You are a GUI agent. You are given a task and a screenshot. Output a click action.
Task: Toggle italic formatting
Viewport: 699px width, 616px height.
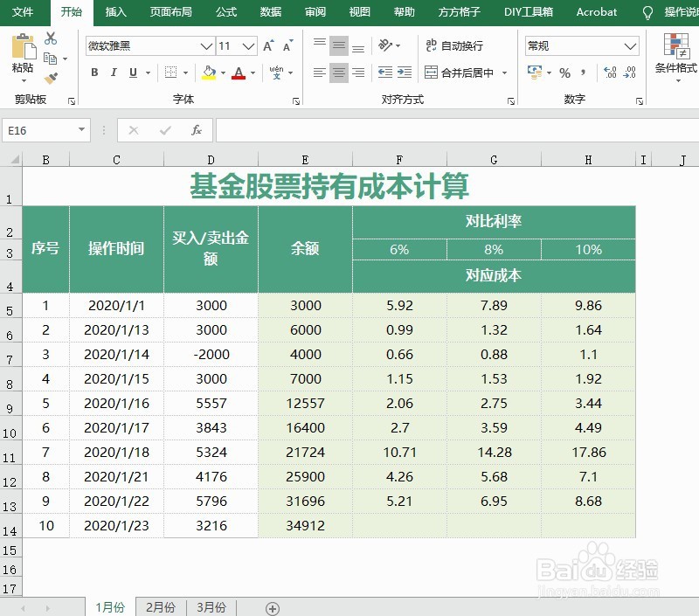tap(114, 73)
